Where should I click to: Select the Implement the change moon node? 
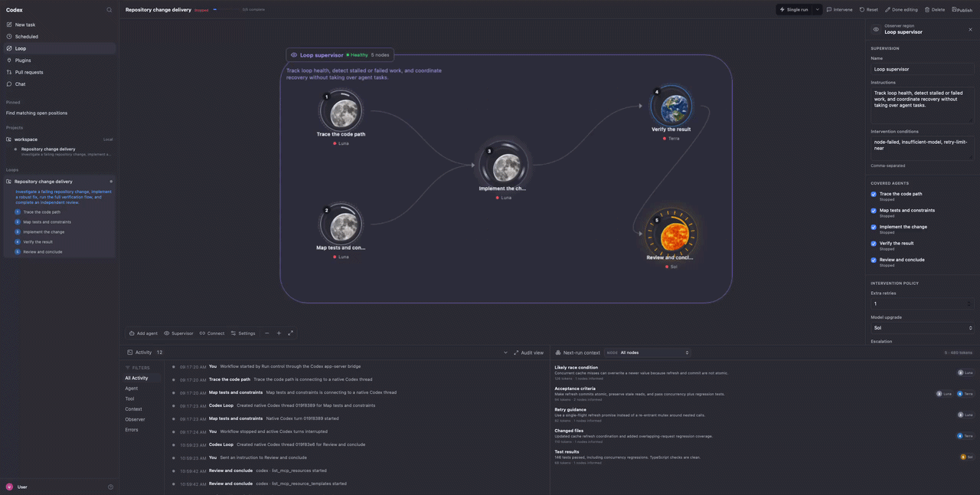pos(505,166)
